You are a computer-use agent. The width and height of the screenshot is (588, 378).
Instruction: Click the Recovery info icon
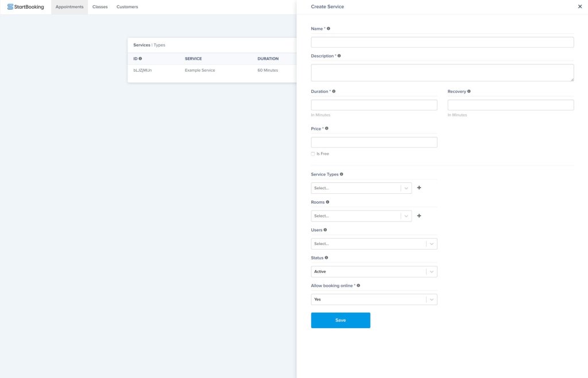coord(469,91)
